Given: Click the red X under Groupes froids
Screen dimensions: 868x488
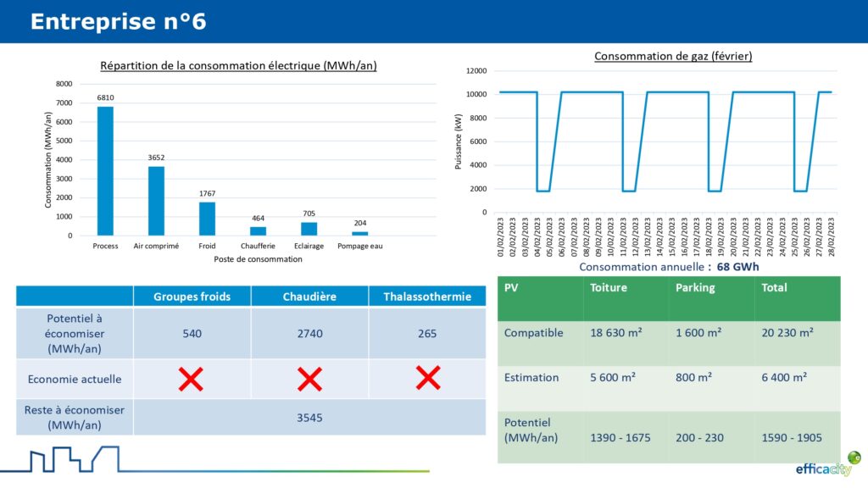Looking at the screenshot, I should pyautogui.click(x=191, y=380).
